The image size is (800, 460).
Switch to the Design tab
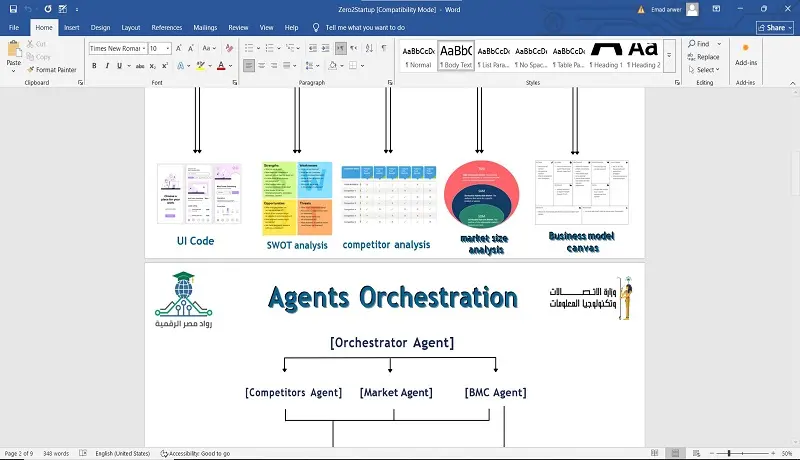(x=100, y=28)
